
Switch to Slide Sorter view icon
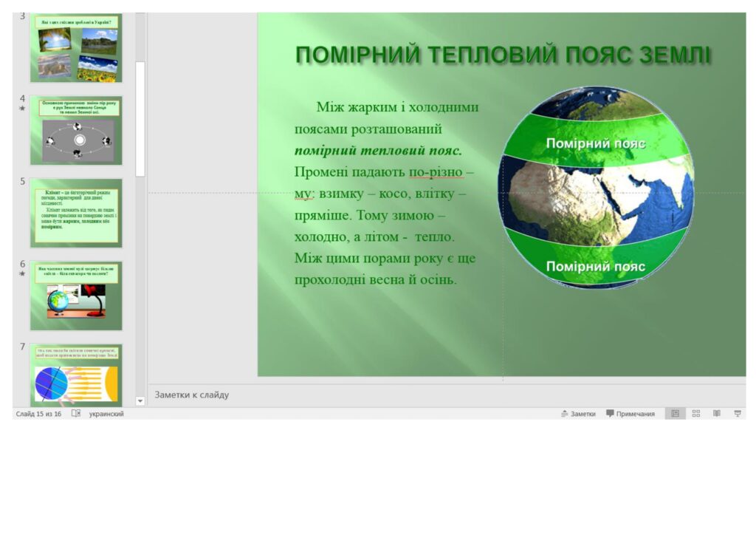coord(695,413)
